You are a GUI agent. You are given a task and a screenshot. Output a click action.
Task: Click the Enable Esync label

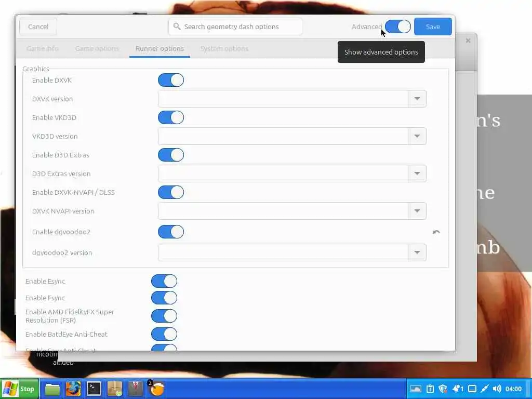[x=45, y=281]
